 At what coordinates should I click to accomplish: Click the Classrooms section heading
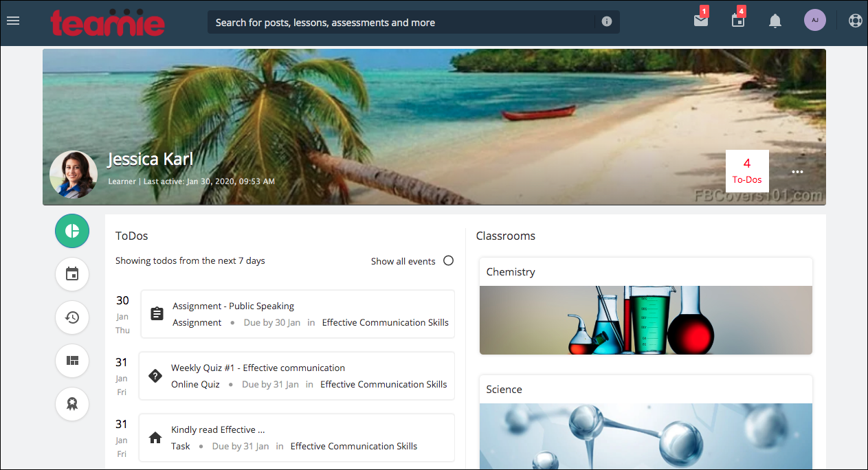tap(506, 236)
